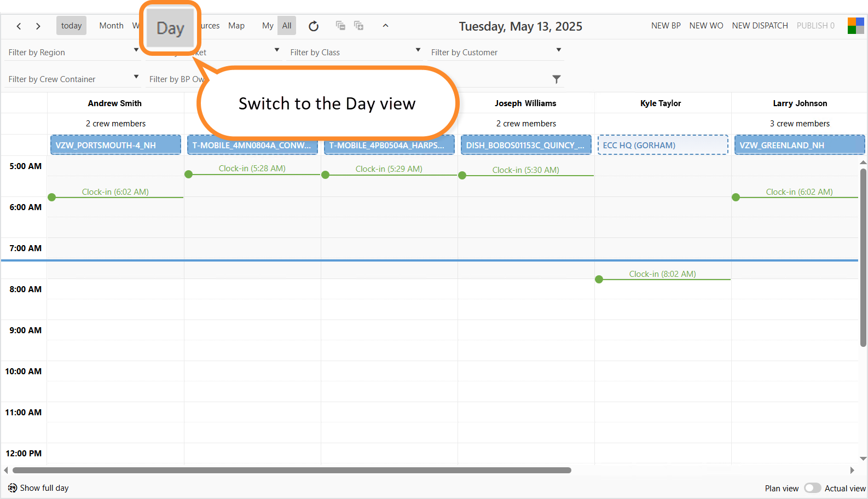Click the Andrew Smith column header
Image resolution: width=868 pixels, height=499 pixels.
click(115, 103)
